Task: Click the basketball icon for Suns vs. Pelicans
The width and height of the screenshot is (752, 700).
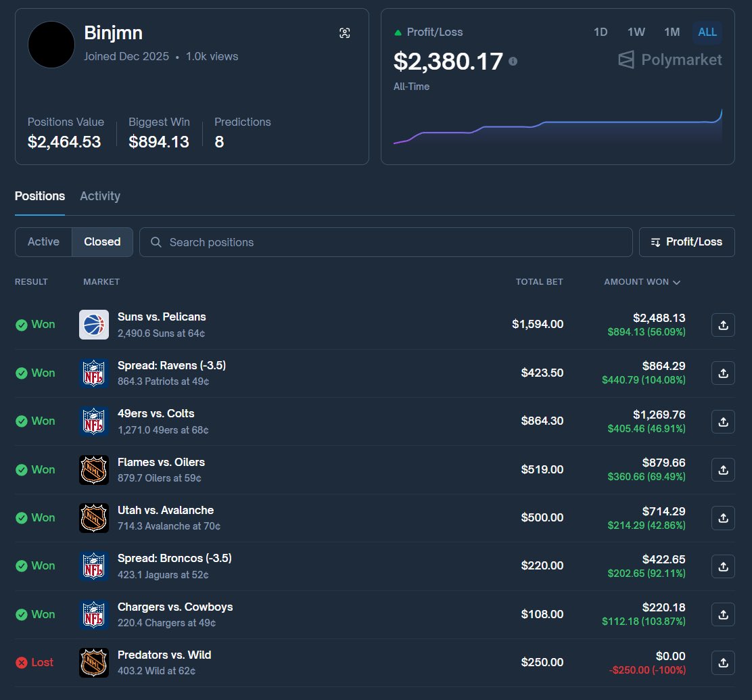Action: pos(94,325)
